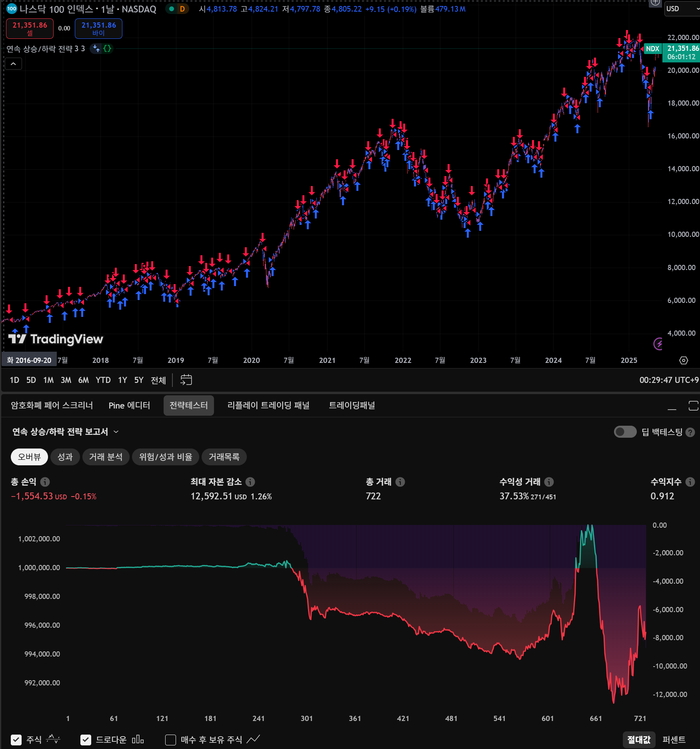This screenshot has width=700, height=749.
Task: Select the 3M time range
Action: (x=66, y=380)
